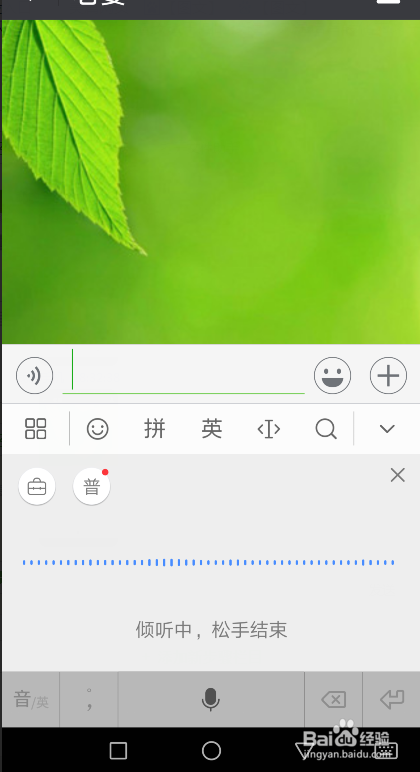Click the 倾听中，松手结束 status text

(211, 630)
